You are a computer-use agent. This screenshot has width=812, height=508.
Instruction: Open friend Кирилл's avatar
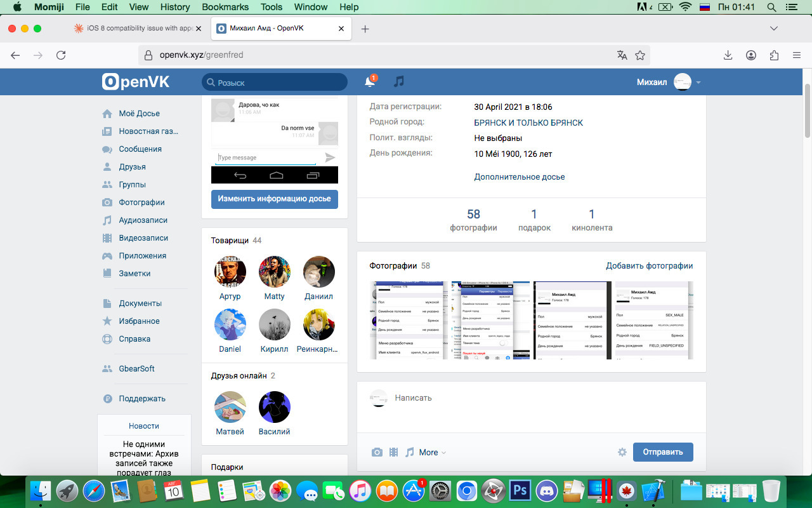[275, 325]
